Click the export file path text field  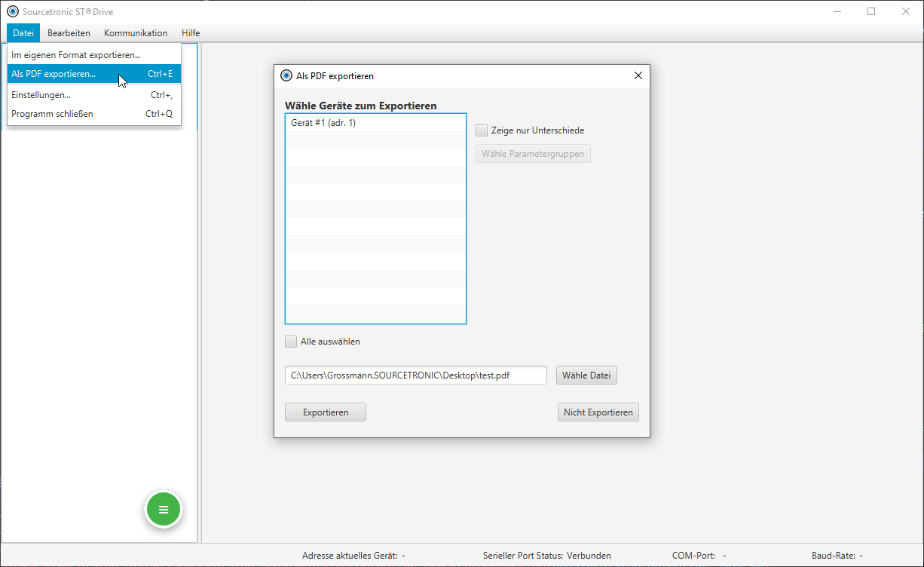pos(415,375)
